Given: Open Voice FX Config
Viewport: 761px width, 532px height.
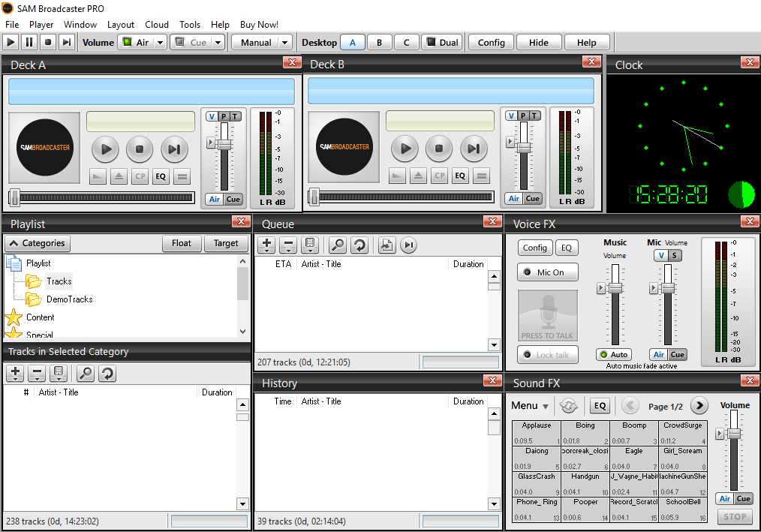Looking at the screenshot, I should [x=535, y=248].
